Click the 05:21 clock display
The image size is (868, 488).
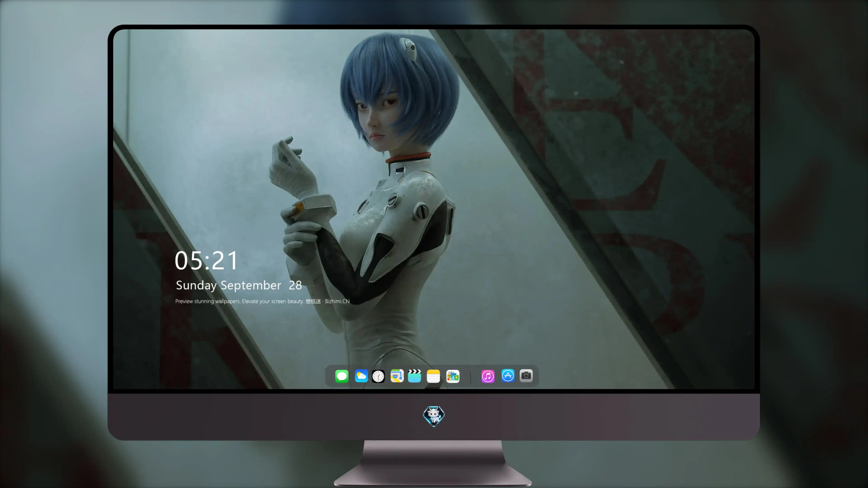pos(206,261)
